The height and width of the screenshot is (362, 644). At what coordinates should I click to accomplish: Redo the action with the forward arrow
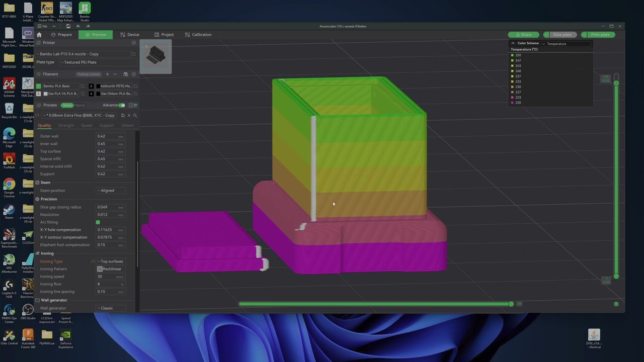(x=88, y=26)
